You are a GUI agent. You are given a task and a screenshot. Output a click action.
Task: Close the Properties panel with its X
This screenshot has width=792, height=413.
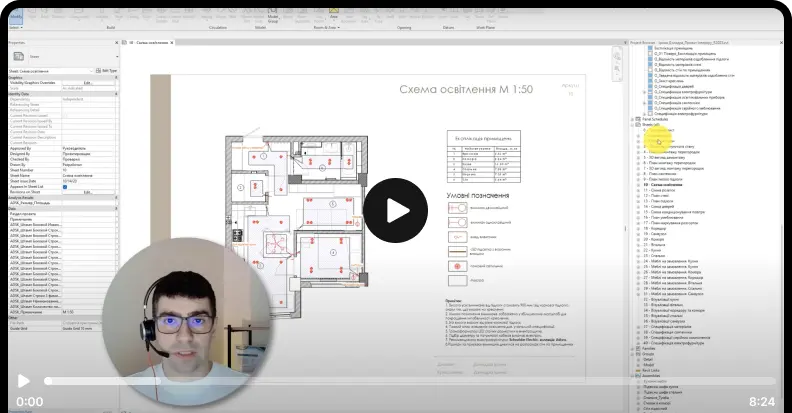click(x=117, y=43)
